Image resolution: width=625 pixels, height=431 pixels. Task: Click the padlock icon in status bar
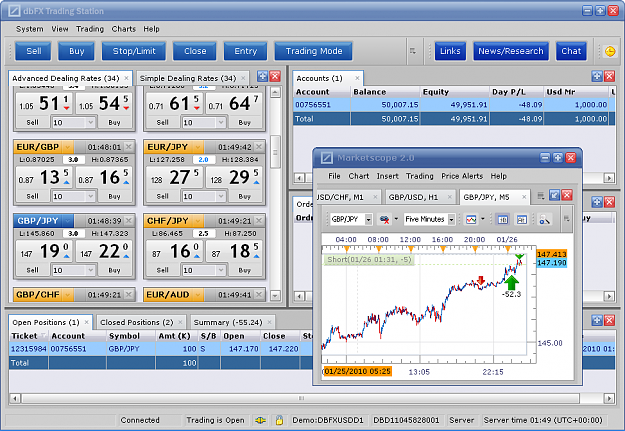tap(279, 420)
